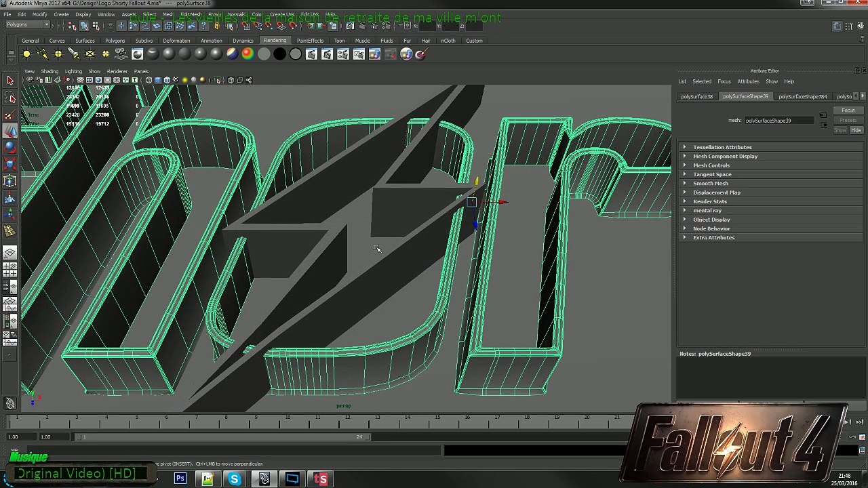The image size is (868, 488).
Task: Expand Mesh Component Display section
Action: click(x=770, y=157)
